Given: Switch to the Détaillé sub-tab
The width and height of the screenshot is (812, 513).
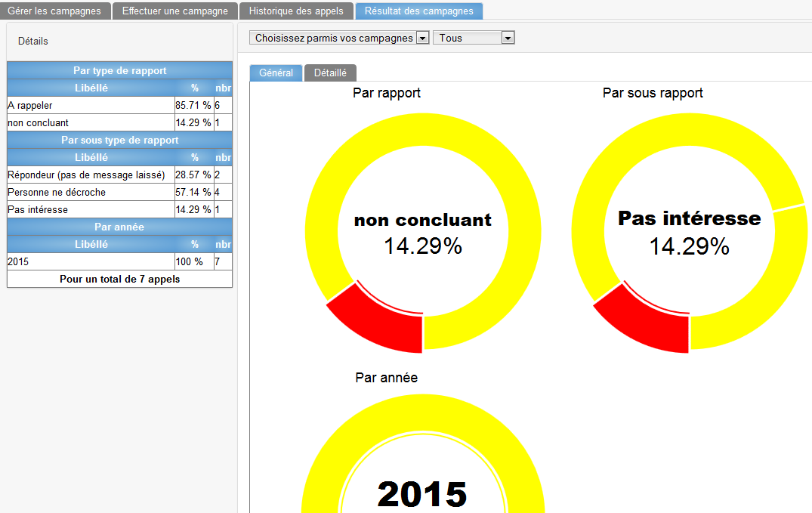Looking at the screenshot, I should click(330, 73).
